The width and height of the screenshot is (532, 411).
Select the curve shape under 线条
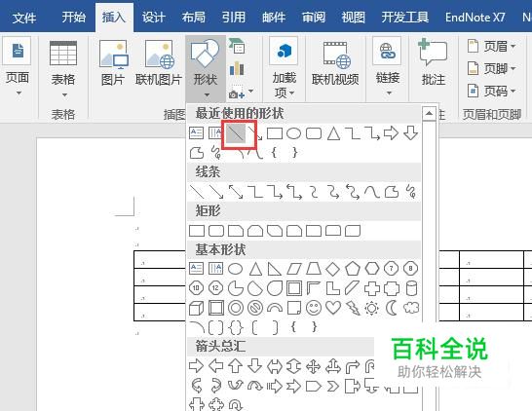click(372, 192)
